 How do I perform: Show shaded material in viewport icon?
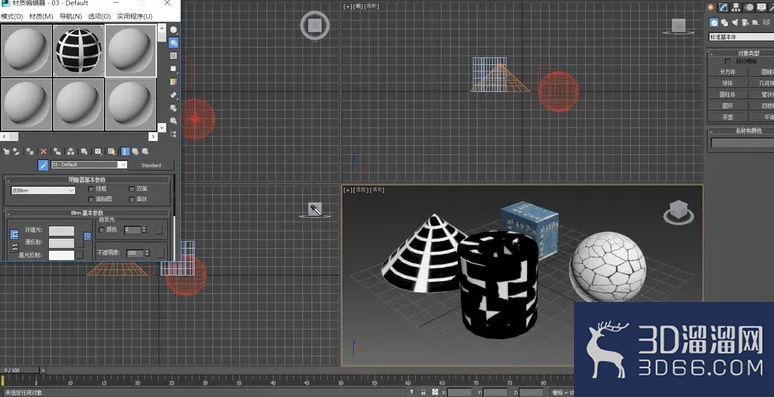(x=112, y=151)
